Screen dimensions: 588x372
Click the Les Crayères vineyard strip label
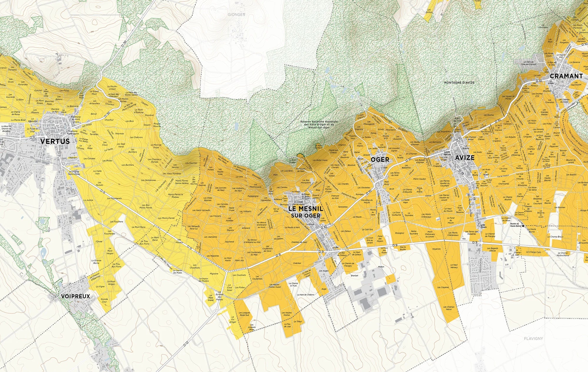[x=443, y=287]
